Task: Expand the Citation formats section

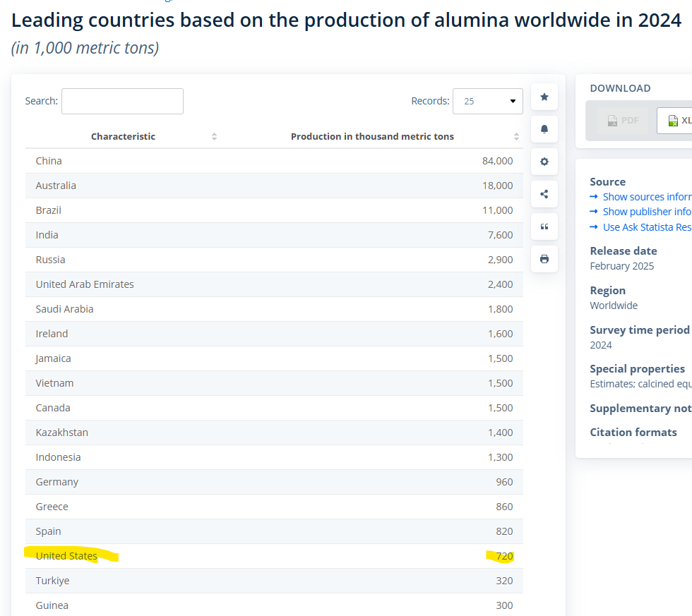Action: click(633, 432)
